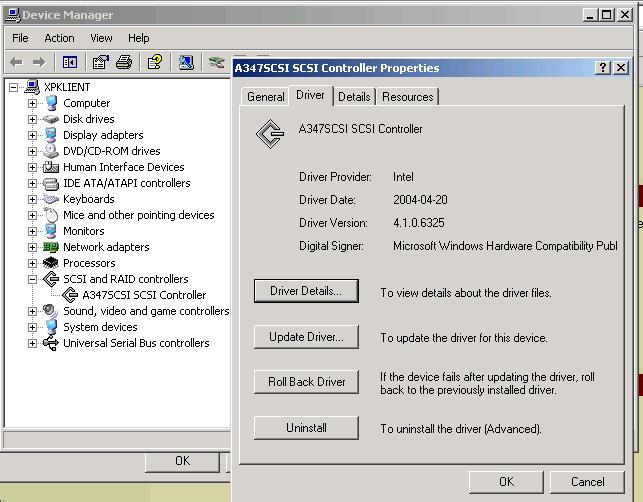This screenshot has width=643, height=502.
Task: Select the A347SCSI SCSI Controller tree label
Action: point(144,295)
